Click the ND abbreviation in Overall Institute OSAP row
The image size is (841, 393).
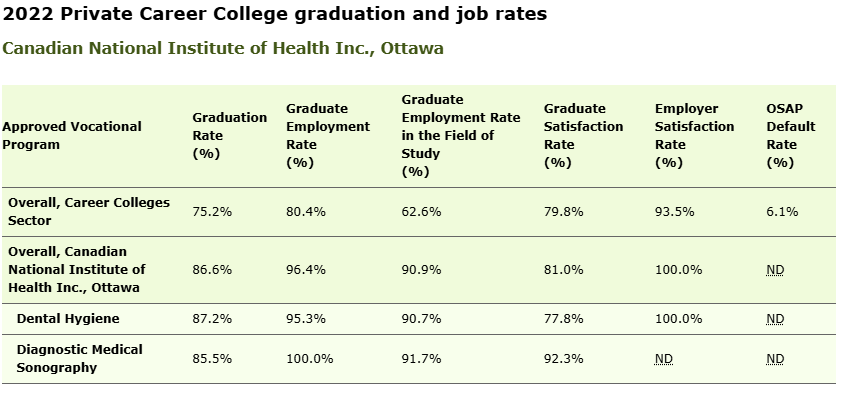[775, 270]
